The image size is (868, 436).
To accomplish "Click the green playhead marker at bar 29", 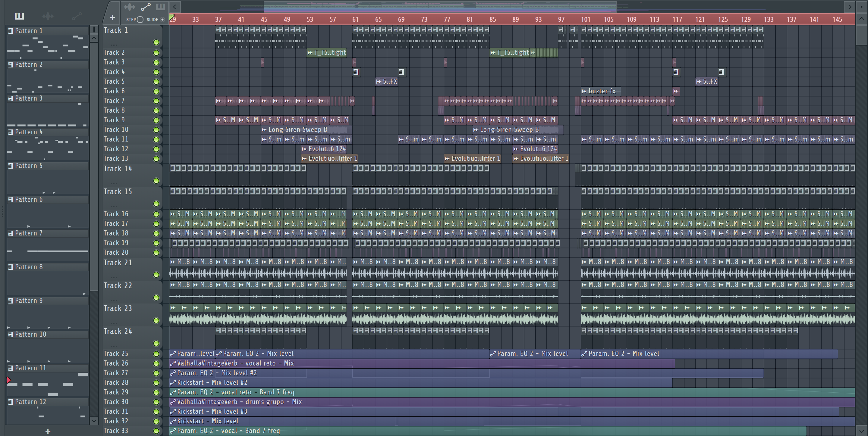I will click(x=171, y=17).
